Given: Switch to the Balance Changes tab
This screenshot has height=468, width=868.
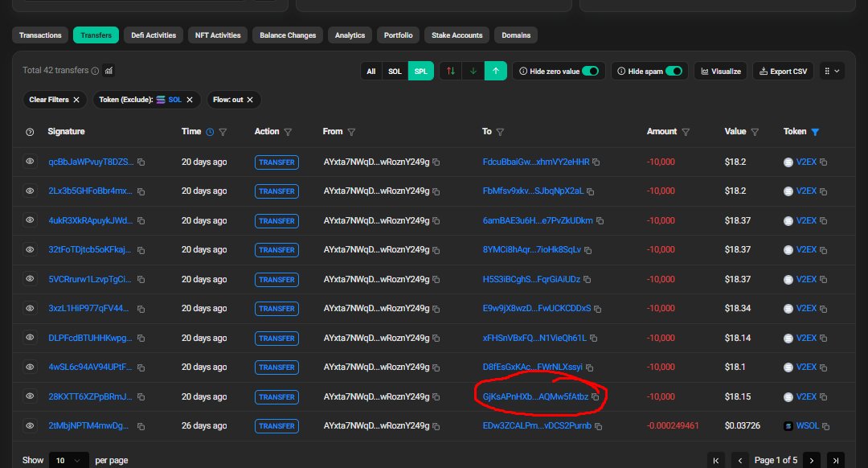Looking at the screenshot, I should [x=288, y=35].
